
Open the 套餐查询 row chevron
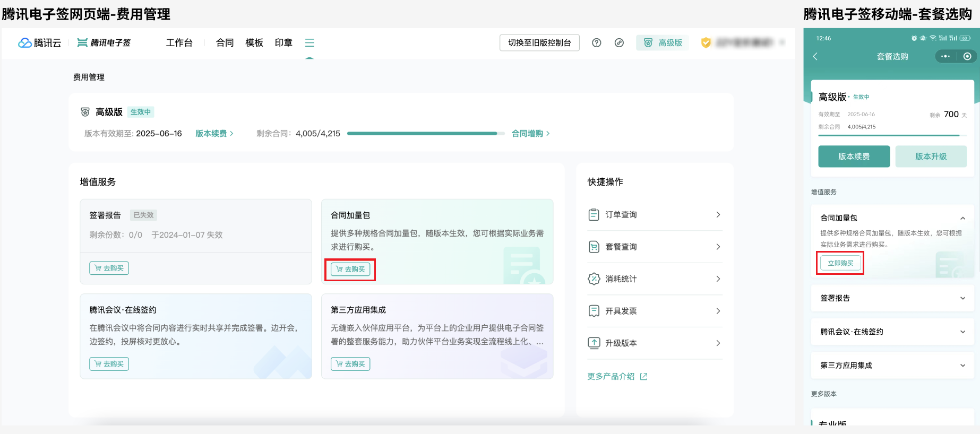718,247
